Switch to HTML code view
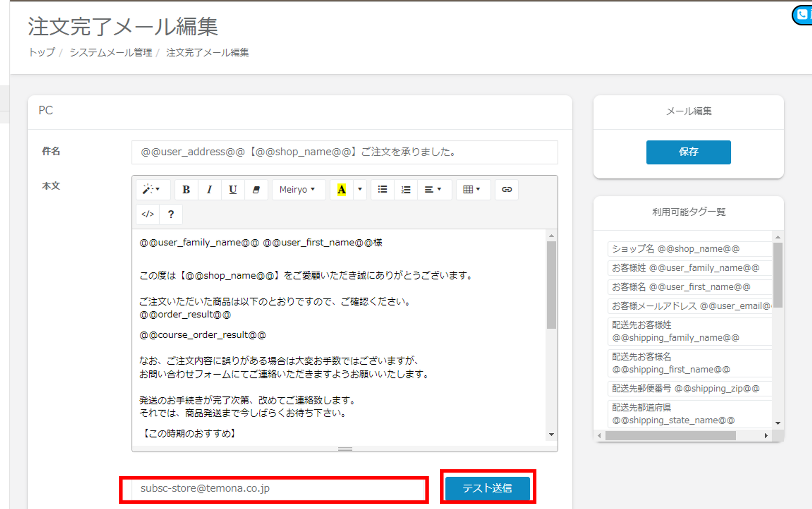812x509 pixels. click(x=147, y=214)
